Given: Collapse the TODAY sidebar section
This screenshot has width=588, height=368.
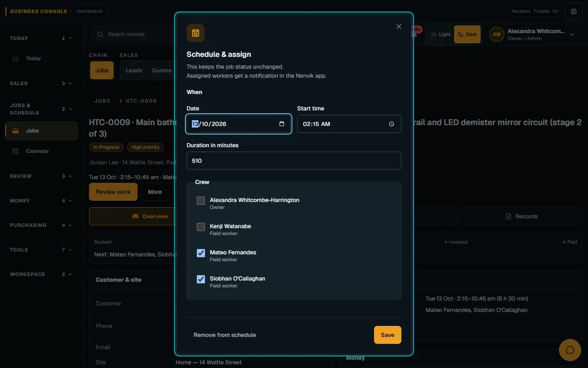Looking at the screenshot, I should (41, 38).
